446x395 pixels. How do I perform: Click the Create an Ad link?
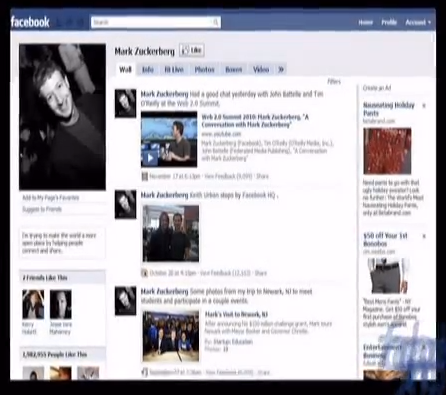click(x=377, y=88)
